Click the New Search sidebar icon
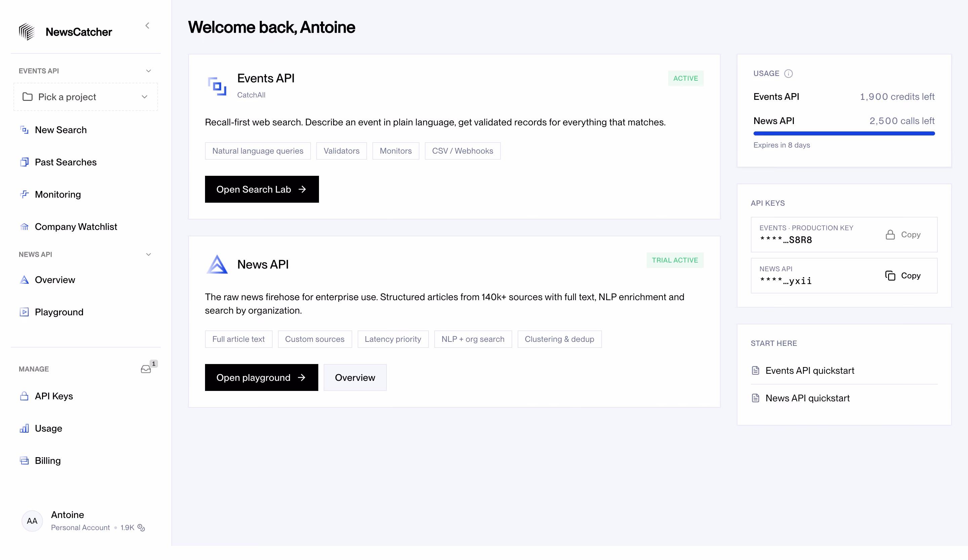The image size is (968, 560). pyautogui.click(x=24, y=130)
